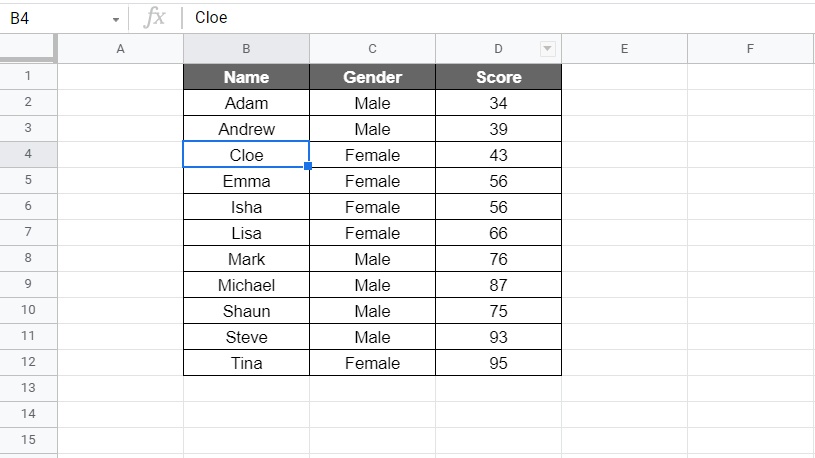Select column E header
Viewport: 815px width, 458px height.
click(624, 49)
